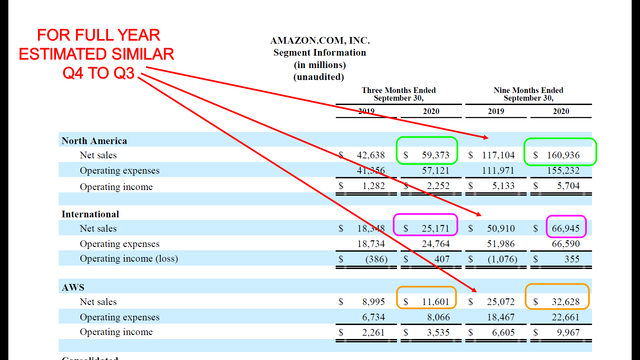Select the 407 operating income value
The image size is (640, 360).
tap(442, 259)
